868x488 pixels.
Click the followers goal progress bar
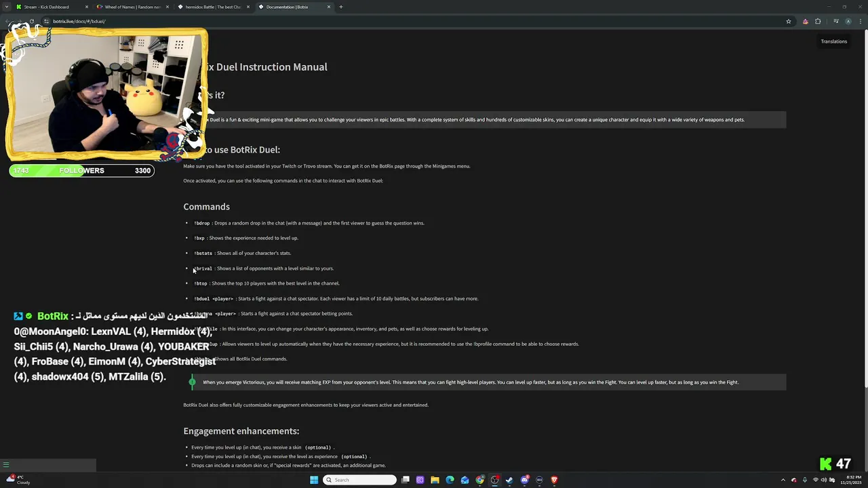coord(81,170)
